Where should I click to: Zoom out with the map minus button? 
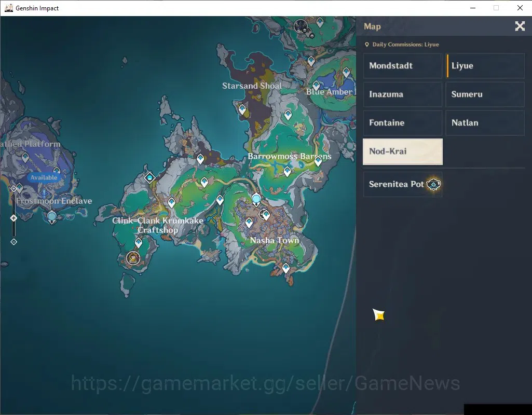[13, 242]
